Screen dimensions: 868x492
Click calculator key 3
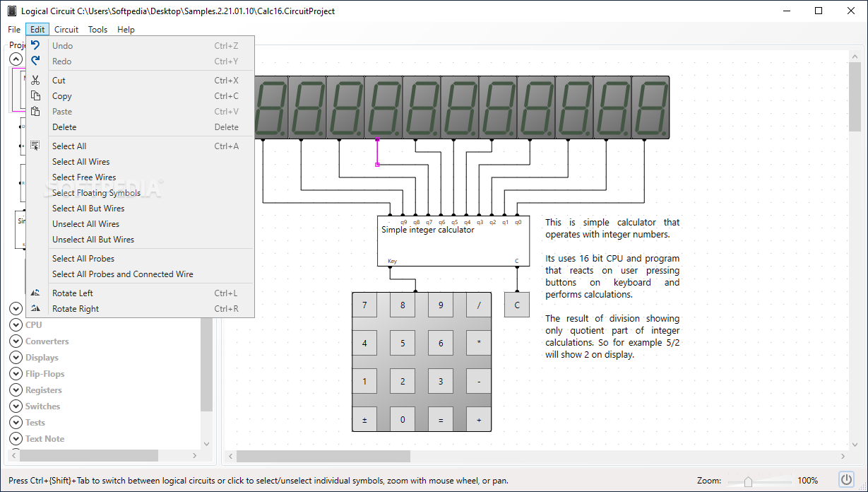(x=441, y=382)
